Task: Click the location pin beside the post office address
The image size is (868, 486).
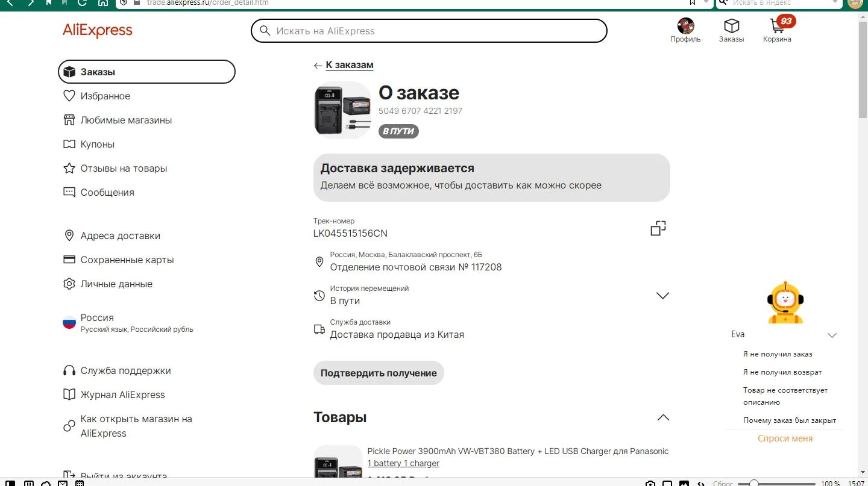Action: click(x=319, y=262)
